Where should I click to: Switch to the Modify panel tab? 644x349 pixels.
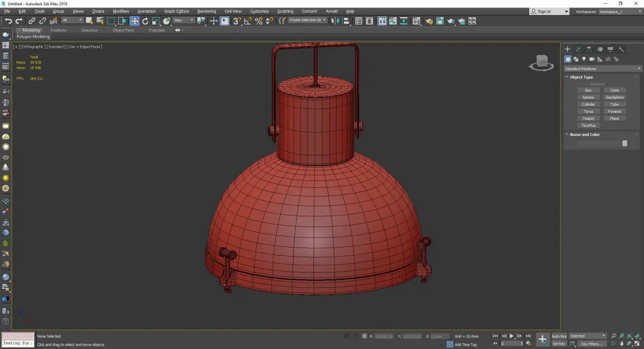click(578, 49)
